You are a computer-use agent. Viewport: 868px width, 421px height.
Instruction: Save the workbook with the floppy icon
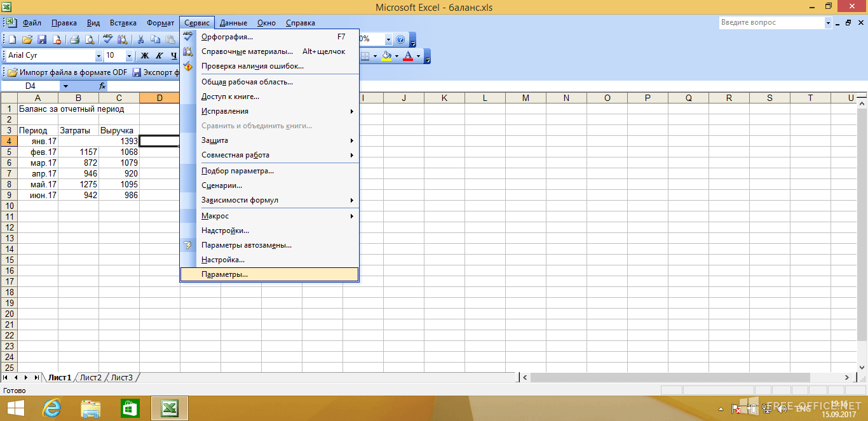point(42,39)
